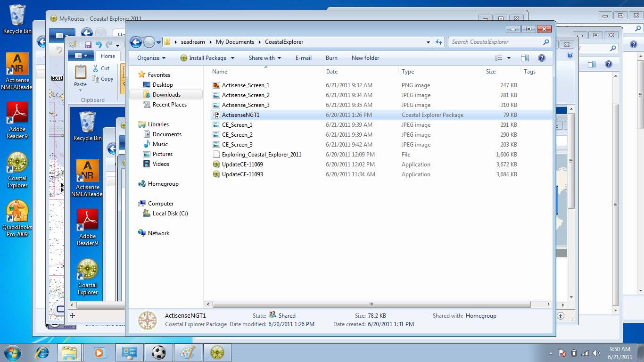Click the refresh button beside address bar
Screen dimensions: 644x362
click(439, 42)
